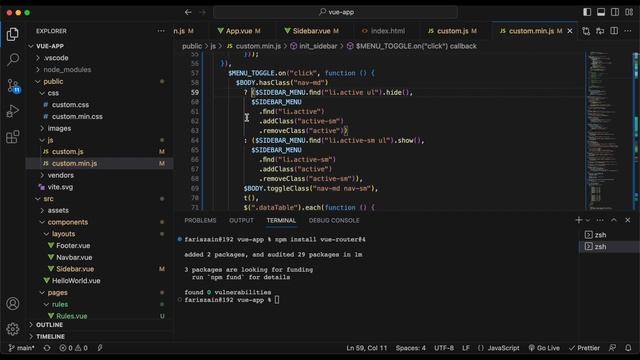Click the second editor toolbar icon beside compare
640x360 pixels.
600,31
